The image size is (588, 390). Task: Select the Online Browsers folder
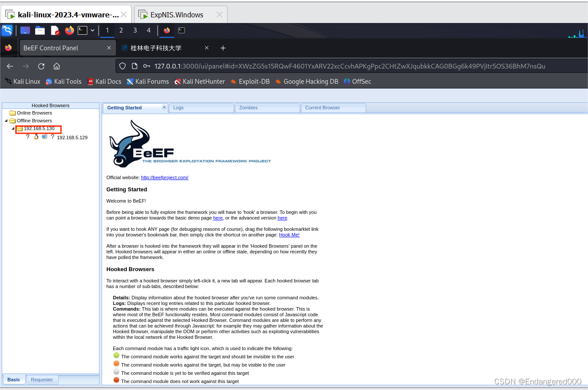[x=31, y=113]
